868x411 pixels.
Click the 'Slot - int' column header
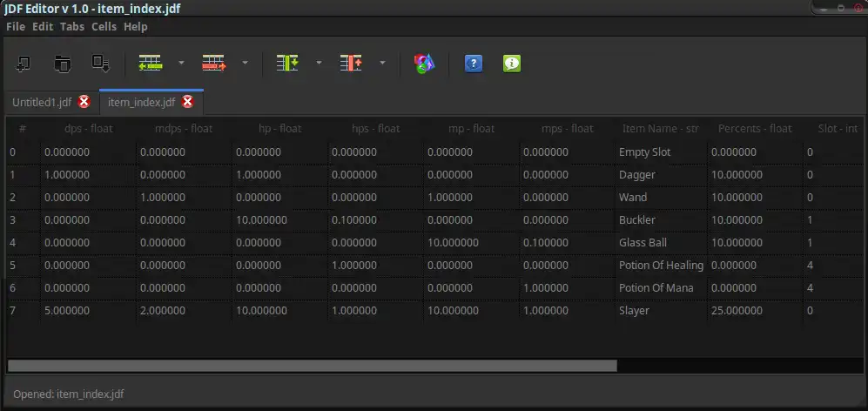(833, 129)
